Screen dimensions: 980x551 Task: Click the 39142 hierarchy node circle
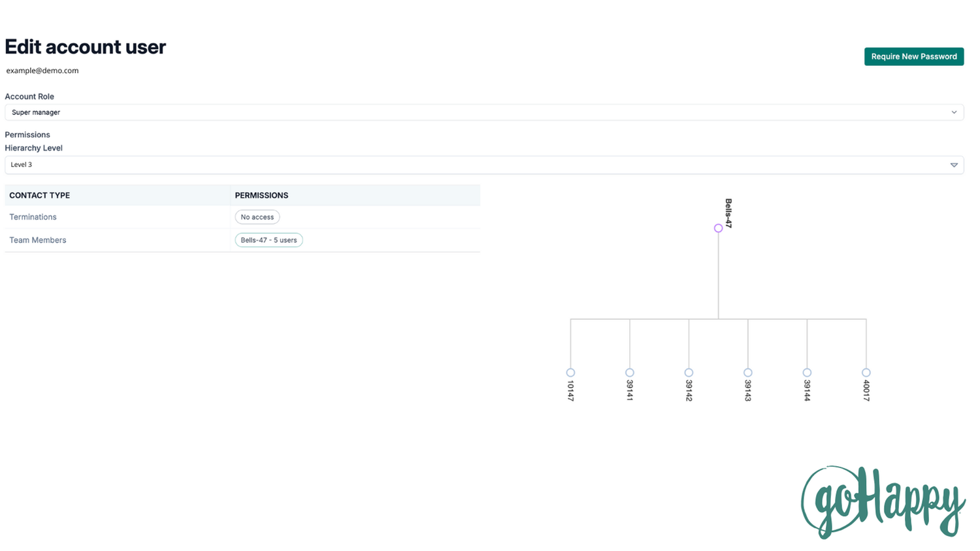pos(689,372)
